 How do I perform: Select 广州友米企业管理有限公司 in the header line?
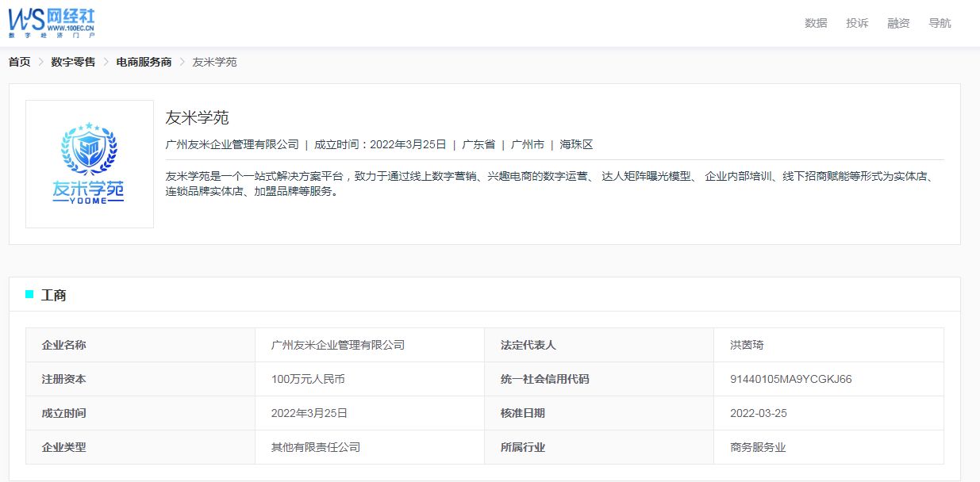coord(232,144)
